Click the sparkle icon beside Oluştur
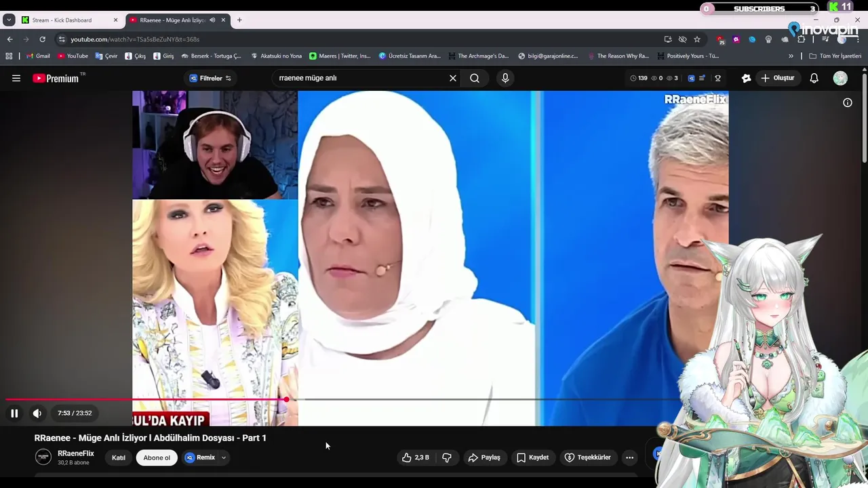The image size is (868, 488). (x=746, y=78)
